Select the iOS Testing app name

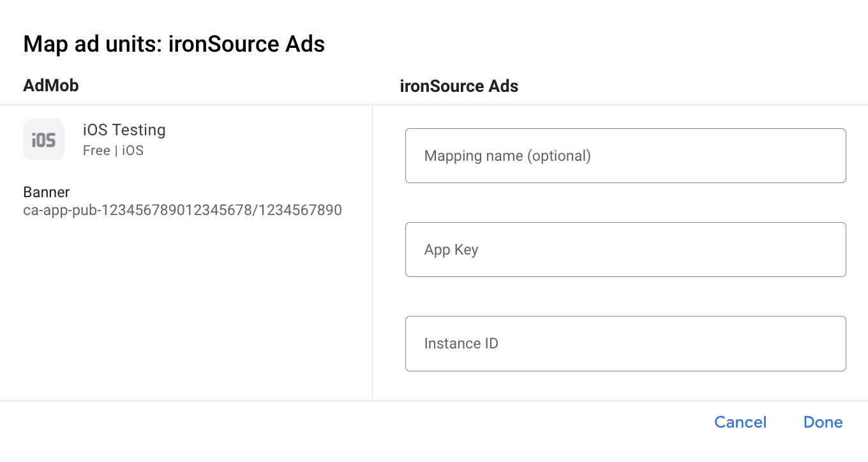124,130
